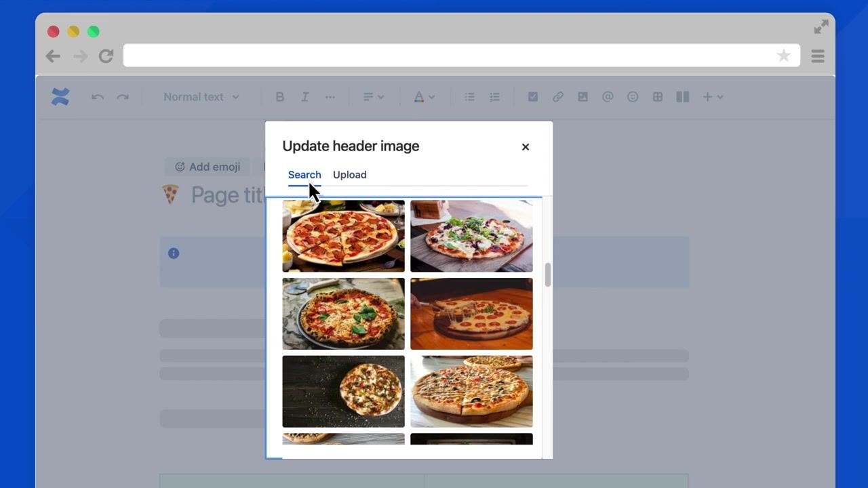Viewport: 868px width, 488px height.
Task: Select the Search tab
Action: (304, 175)
